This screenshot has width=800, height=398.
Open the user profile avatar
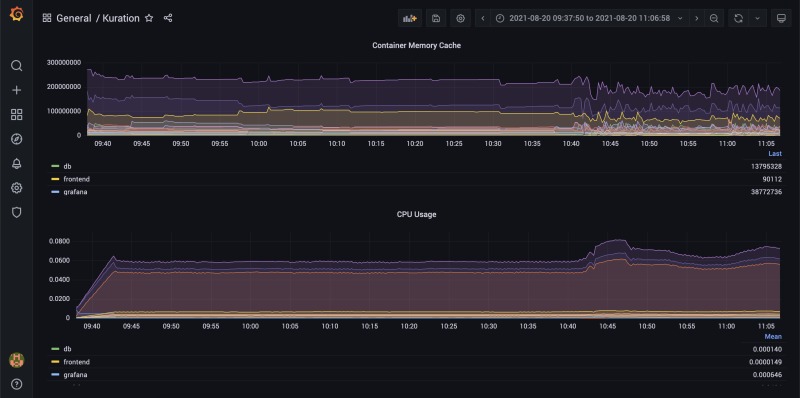coord(16,360)
